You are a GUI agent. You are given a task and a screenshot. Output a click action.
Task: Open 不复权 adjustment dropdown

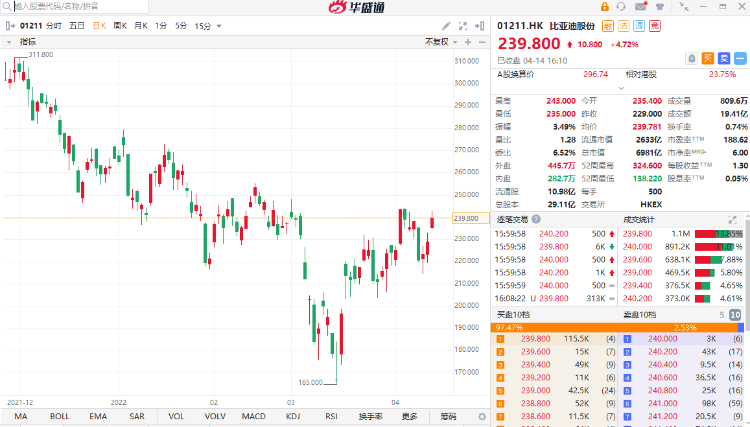click(x=441, y=42)
